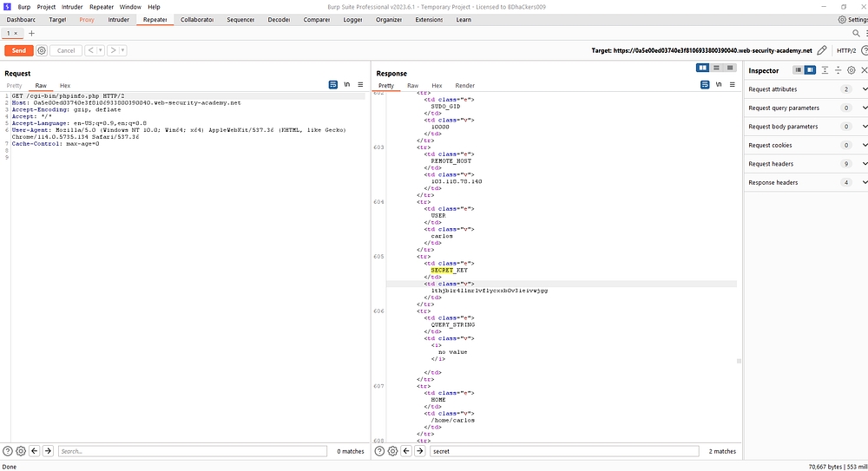Click the orange Send button
Screen dimensions: 868x471
18,51
